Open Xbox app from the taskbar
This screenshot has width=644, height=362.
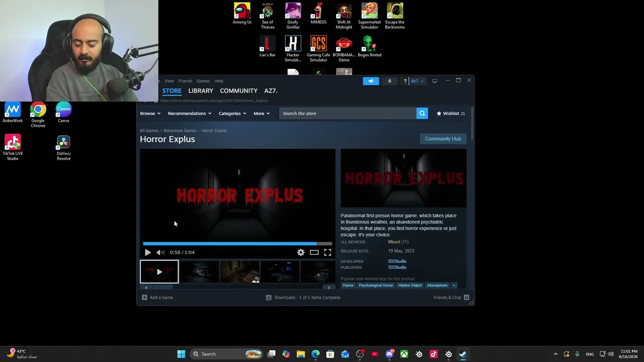[404, 354]
